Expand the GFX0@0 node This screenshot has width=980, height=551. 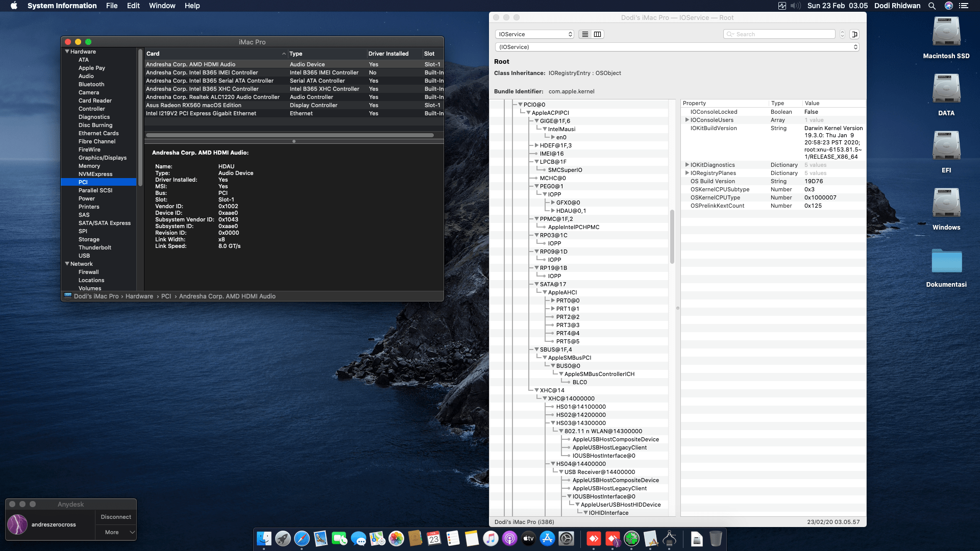(x=553, y=203)
